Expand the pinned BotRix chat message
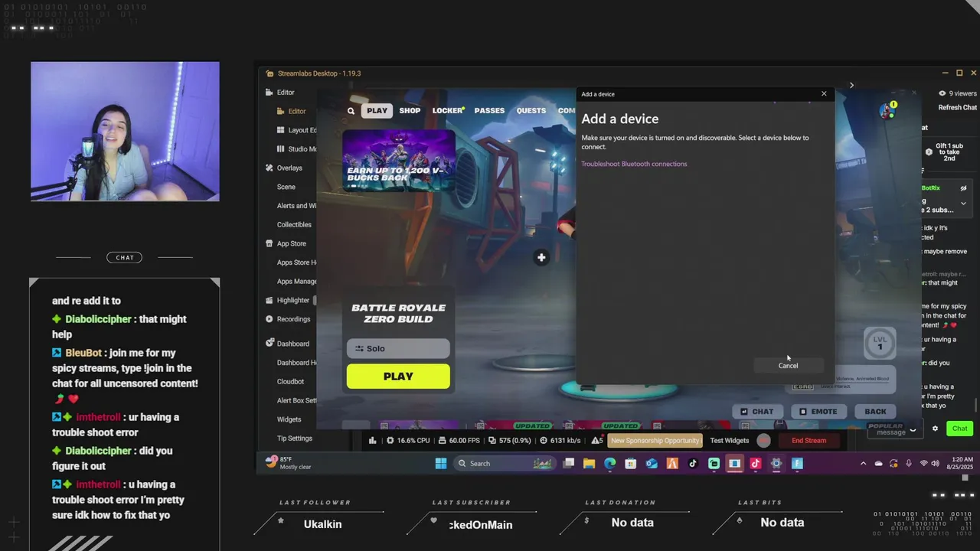This screenshot has height=551, width=980. tap(964, 204)
